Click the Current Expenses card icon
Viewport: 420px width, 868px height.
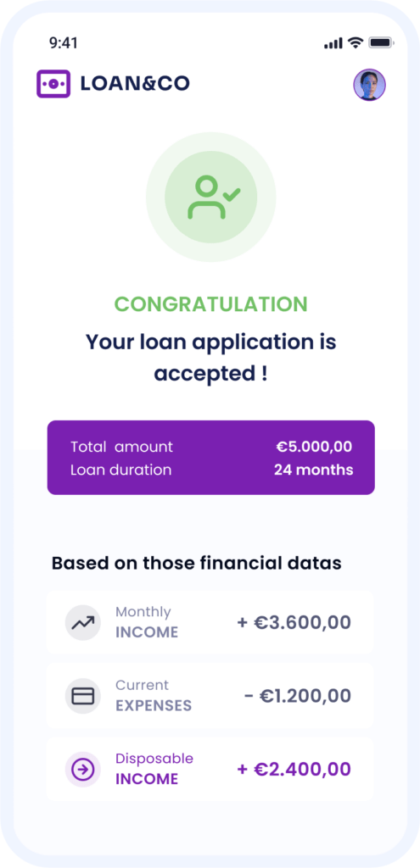point(83,696)
